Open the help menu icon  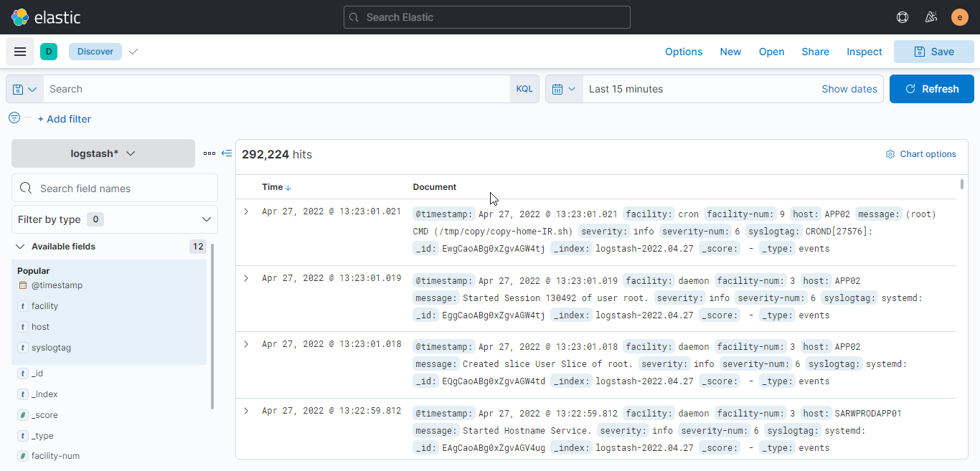(903, 17)
